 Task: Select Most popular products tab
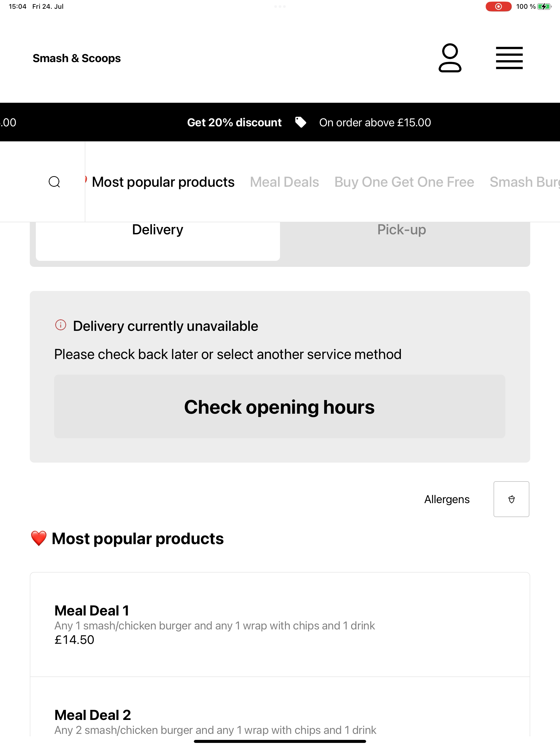click(163, 182)
